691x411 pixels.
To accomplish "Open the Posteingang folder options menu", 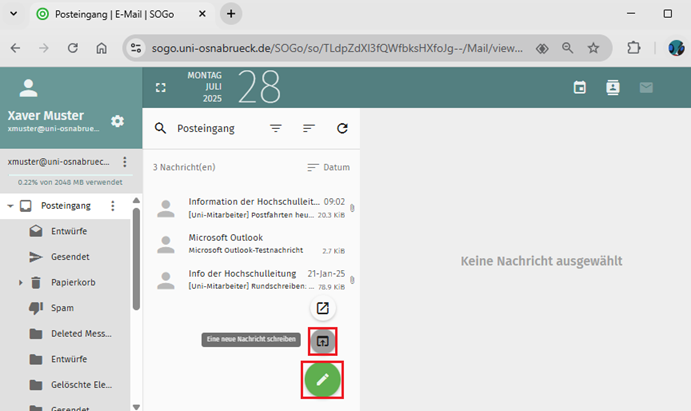I will click(113, 206).
